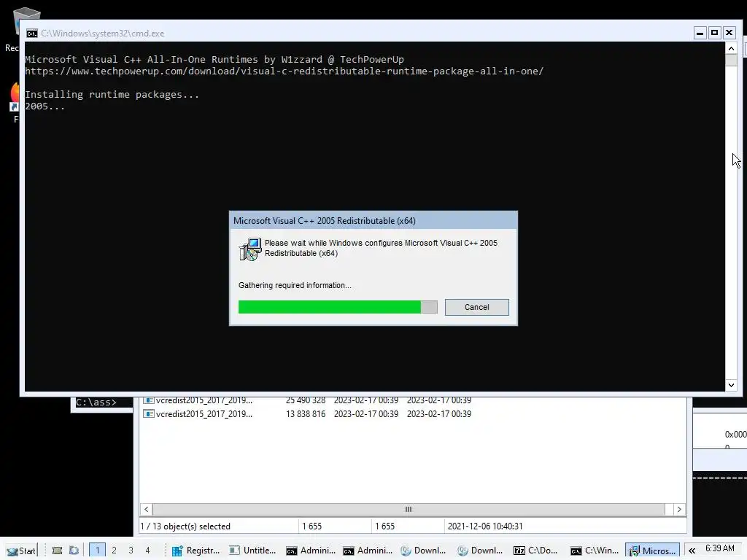The width and height of the screenshot is (747, 560).
Task: Open second Downloads taskbar item
Action: [480, 551]
